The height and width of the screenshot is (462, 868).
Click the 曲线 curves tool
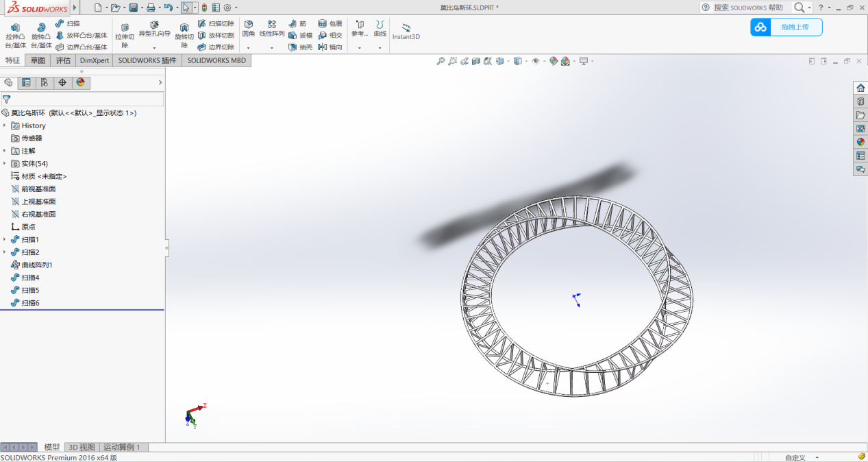[x=380, y=29]
